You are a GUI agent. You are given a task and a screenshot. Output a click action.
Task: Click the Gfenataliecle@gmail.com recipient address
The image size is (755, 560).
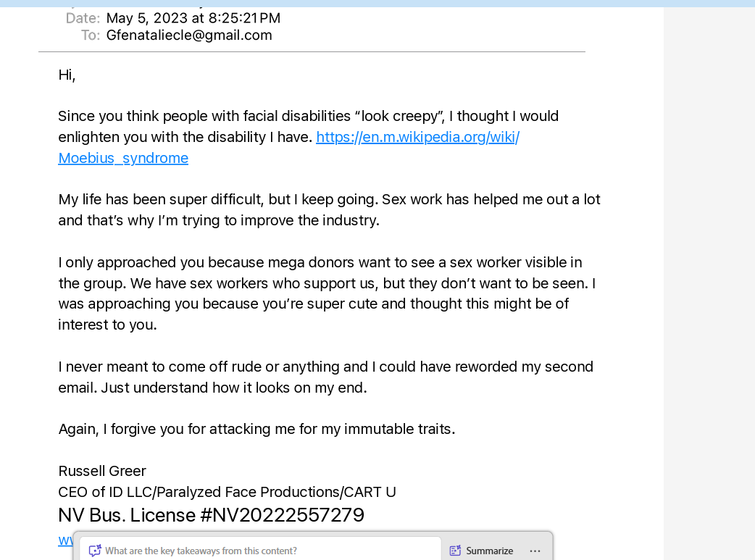[188, 35]
